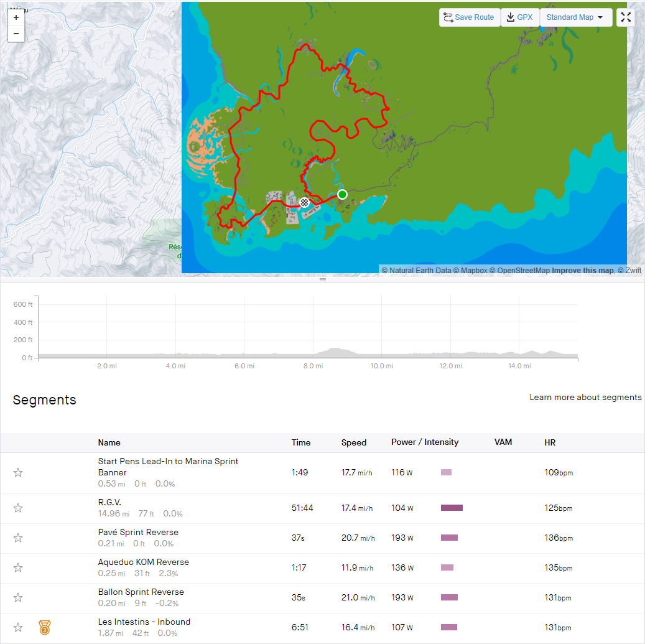The width and height of the screenshot is (645, 644).
Task: Star the Pavé Sprint Reverse segment
Action: click(17, 538)
